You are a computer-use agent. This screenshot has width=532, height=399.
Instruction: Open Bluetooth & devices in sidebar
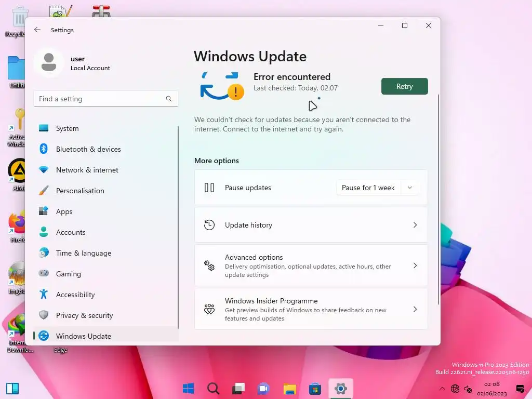[x=106, y=149]
